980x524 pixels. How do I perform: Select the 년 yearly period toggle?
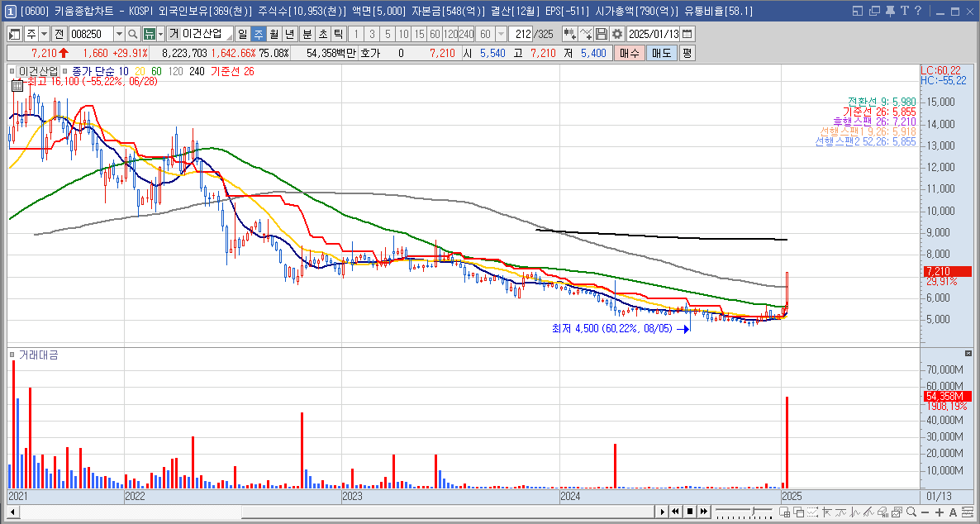coord(289,34)
